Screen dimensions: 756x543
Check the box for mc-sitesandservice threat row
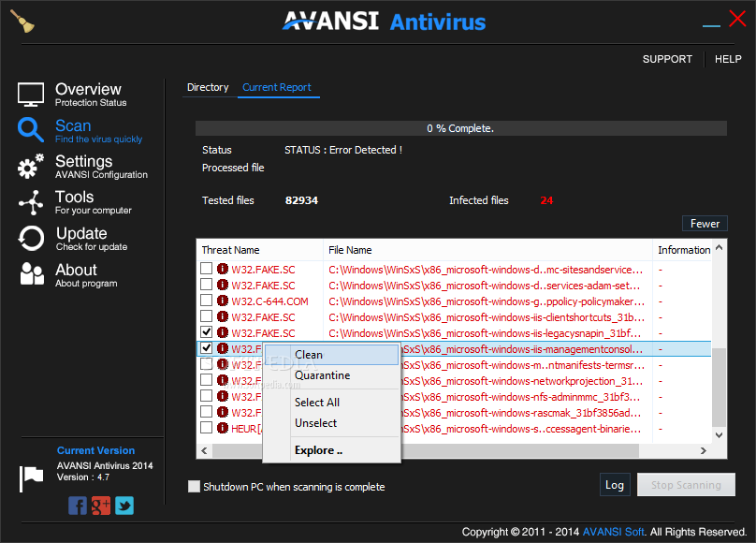207,268
